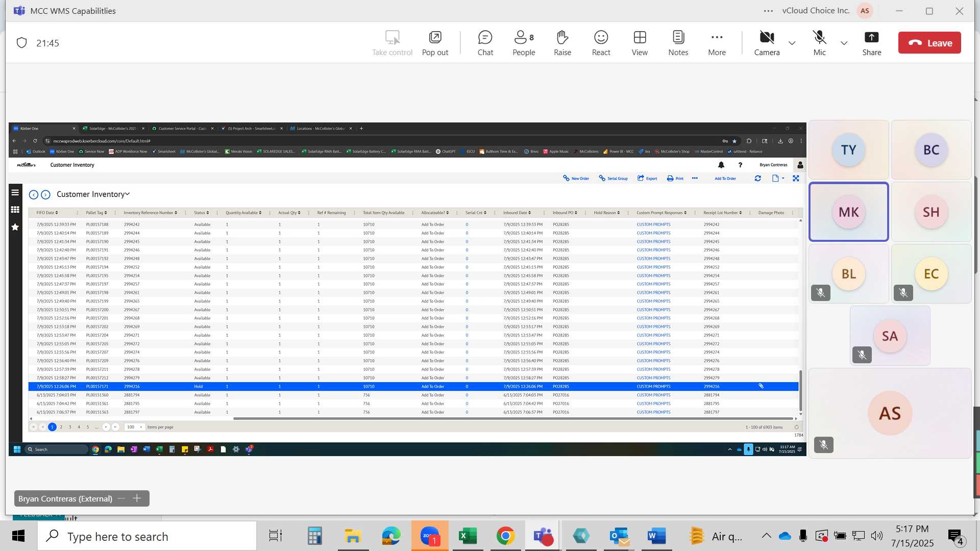Viewport: 980px width, 551px height.
Task: Select the MK participant tile
Action: point(848,212)
